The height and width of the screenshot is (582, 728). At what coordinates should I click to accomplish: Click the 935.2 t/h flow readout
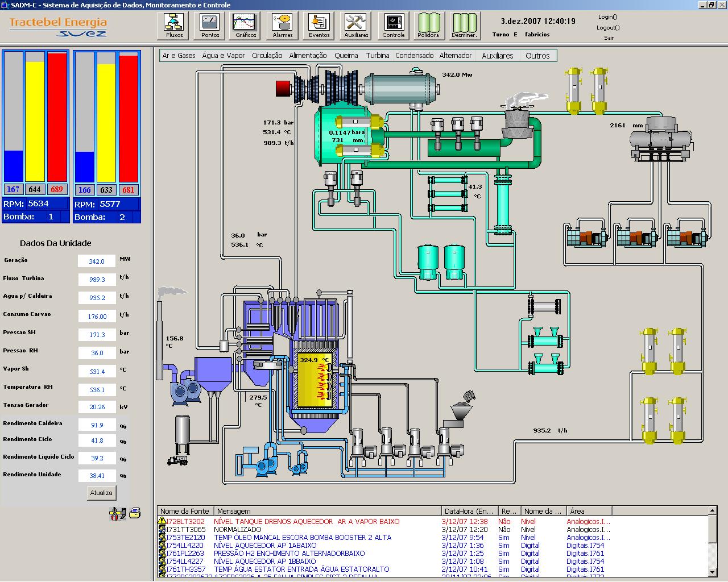coord(550,430)
